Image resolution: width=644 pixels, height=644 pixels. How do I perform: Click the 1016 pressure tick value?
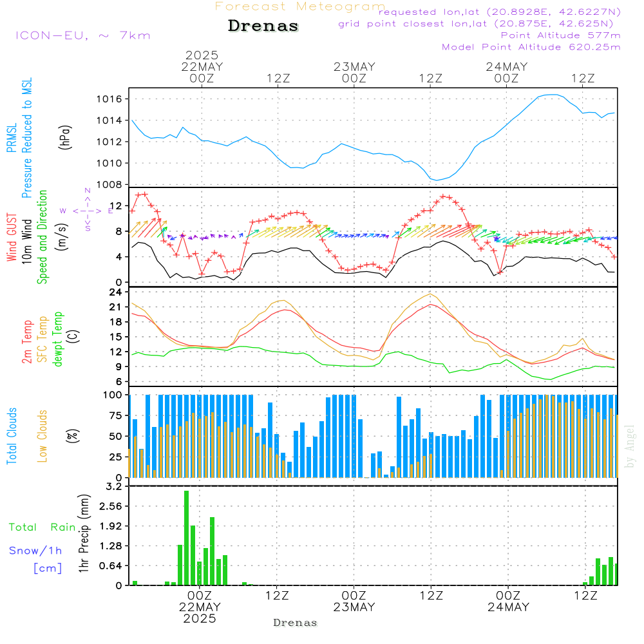(x=109, y=99)
